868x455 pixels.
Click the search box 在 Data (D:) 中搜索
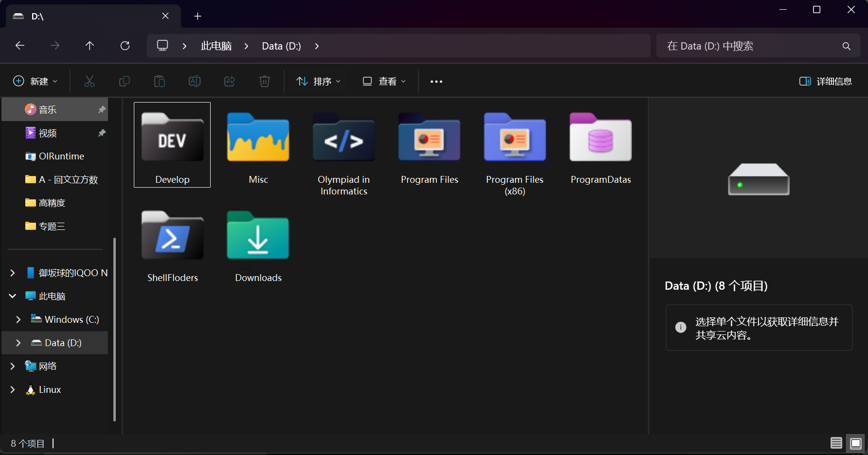point(758,46)
